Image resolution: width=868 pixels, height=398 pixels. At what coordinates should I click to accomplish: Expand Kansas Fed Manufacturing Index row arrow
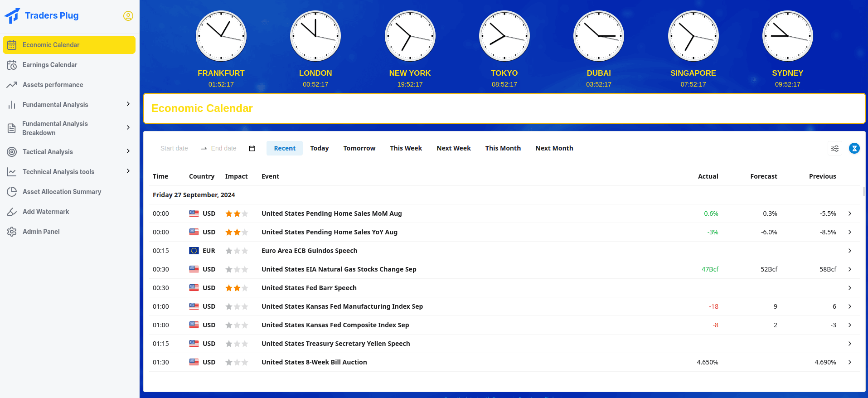point(850,306)
